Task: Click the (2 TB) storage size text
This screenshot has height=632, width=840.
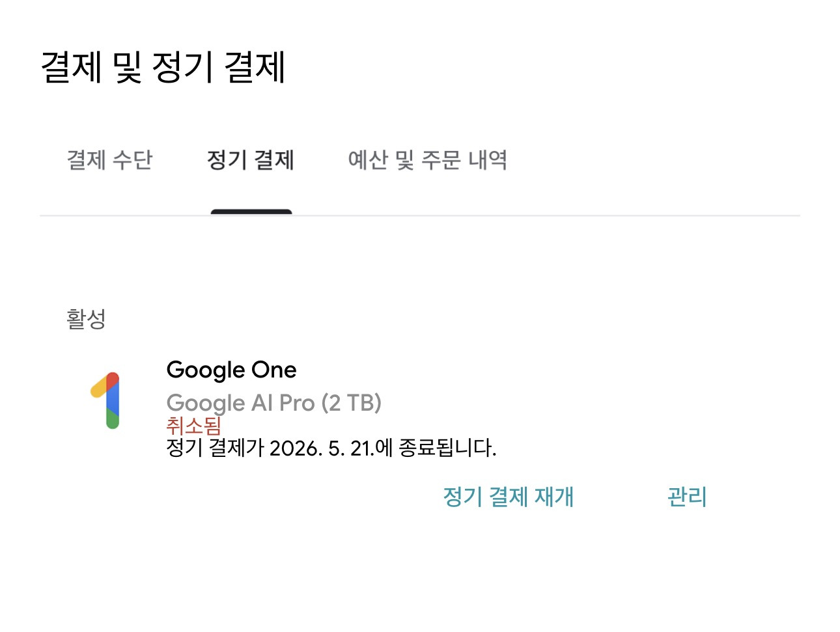Action: (352, 403)
